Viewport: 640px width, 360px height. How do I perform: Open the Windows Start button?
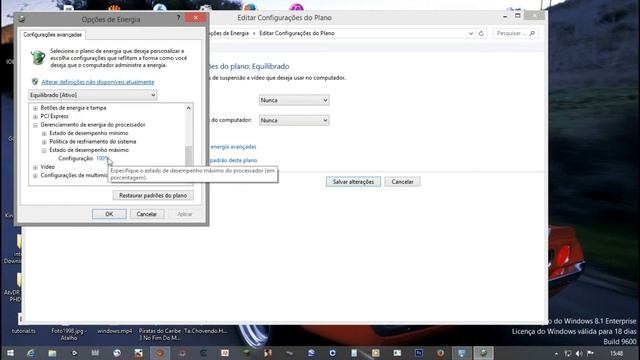10,353
